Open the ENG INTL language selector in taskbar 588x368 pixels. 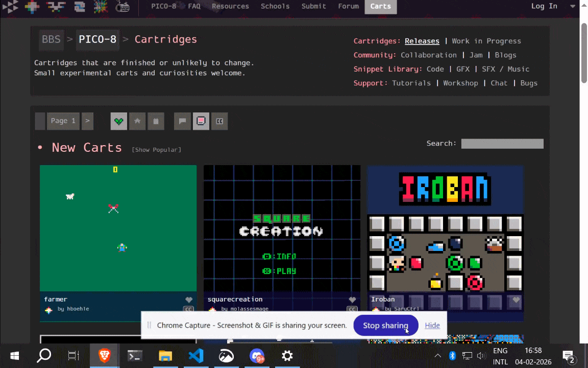coord(500,356)
